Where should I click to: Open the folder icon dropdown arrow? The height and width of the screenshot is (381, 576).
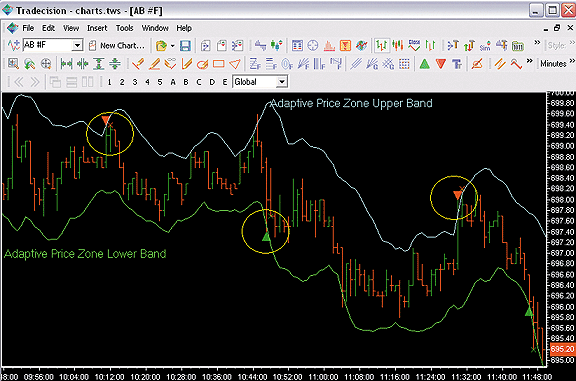(172, 46)
